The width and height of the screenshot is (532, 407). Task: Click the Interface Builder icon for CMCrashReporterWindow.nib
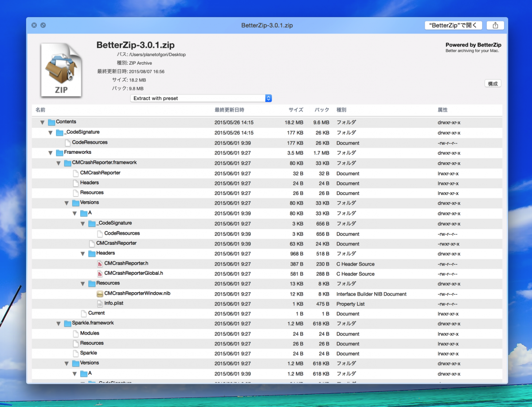coord(100,294)
